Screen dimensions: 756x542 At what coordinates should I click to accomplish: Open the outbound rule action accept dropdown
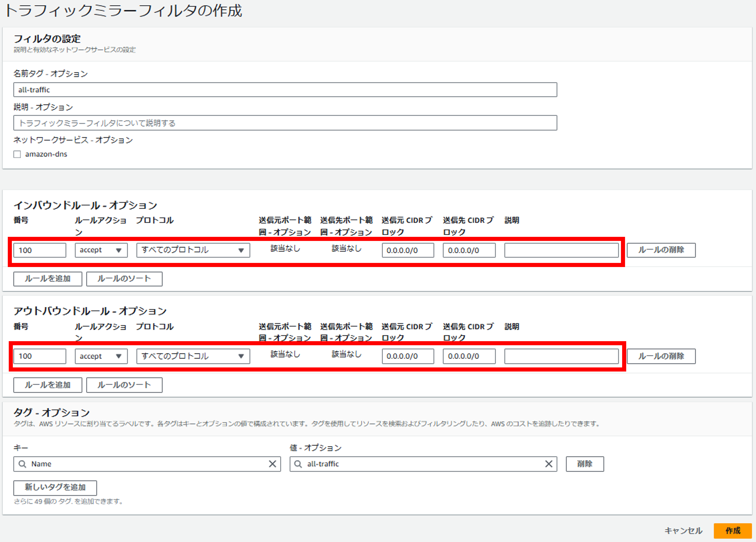pos(101,356)
